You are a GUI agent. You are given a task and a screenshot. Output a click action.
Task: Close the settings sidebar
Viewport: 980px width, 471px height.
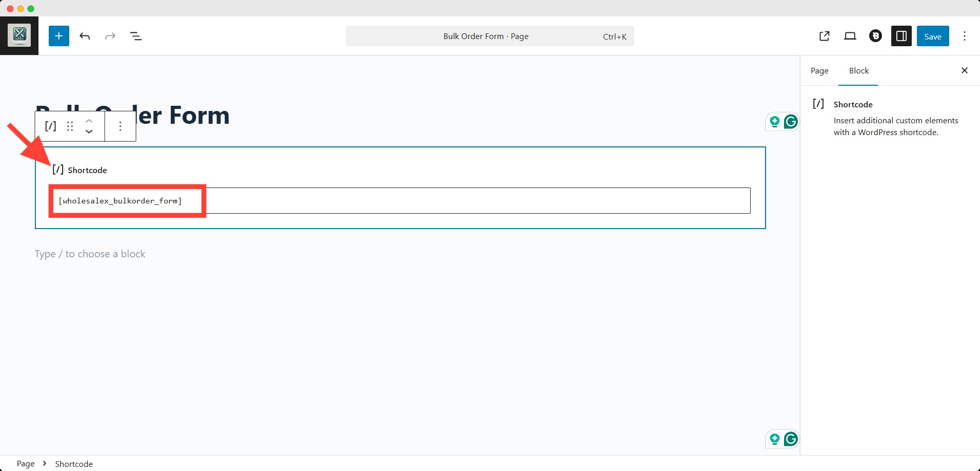pyautogui.click(x=964, y=70)
